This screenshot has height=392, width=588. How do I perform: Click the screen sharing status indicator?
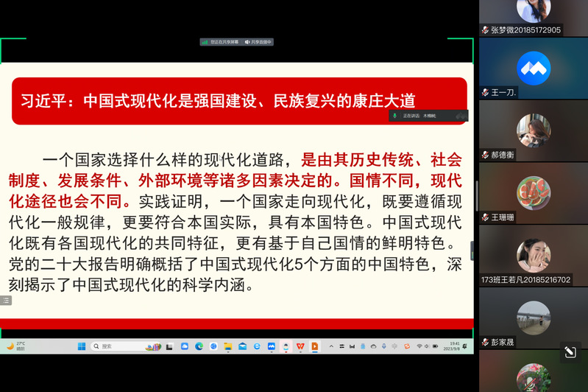(x=221, y=42)
